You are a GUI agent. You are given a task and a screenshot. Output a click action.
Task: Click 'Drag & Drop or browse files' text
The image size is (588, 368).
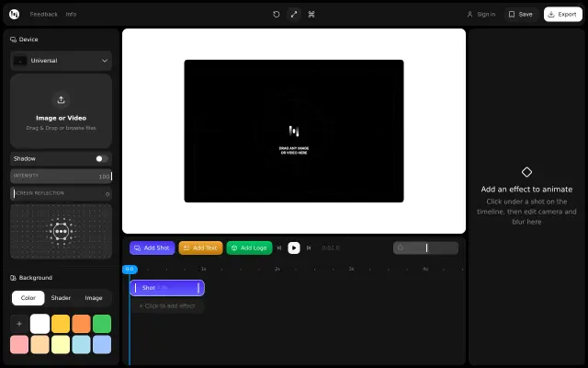coord(62,128)
